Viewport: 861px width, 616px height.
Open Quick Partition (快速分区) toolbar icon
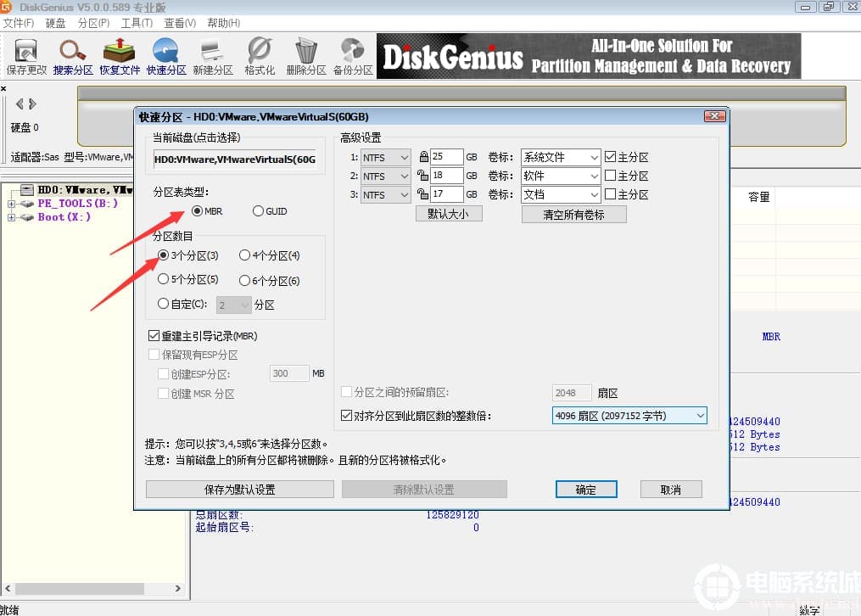[165, 56]
